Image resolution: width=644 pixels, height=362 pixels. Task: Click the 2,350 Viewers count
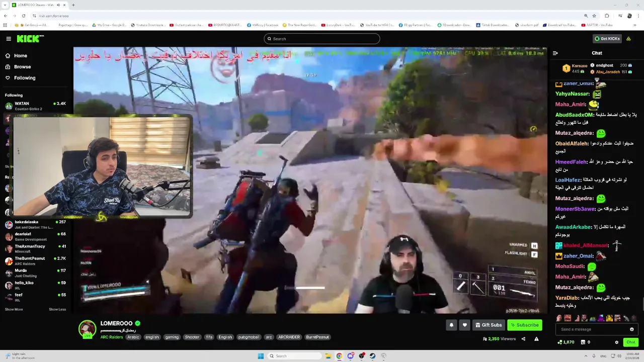pos(499,339)
